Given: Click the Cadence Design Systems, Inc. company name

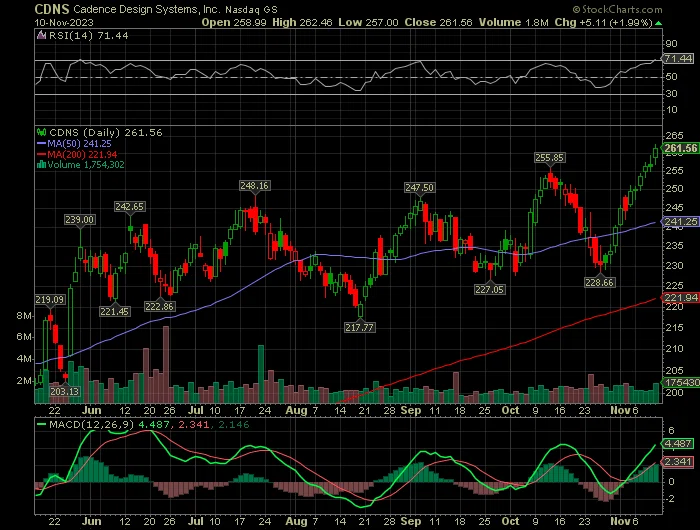Looking at the screenshot, I should tap(146, 9).
